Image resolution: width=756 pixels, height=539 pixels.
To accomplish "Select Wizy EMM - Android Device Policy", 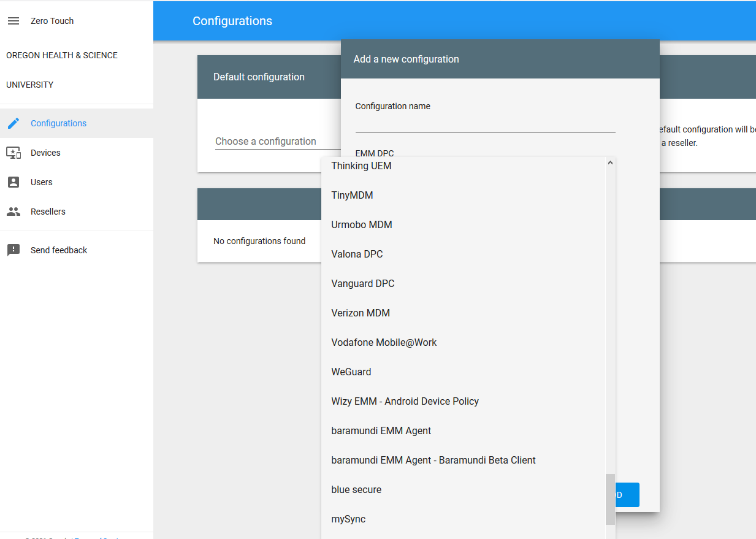I will [463, 401].
